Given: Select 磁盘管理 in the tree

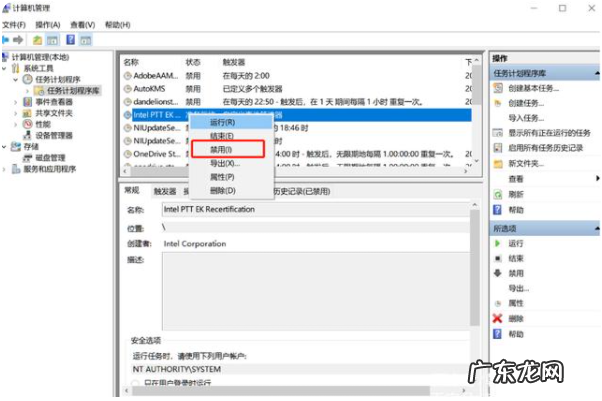Looking at the screenshot, I should click(50, 157).
